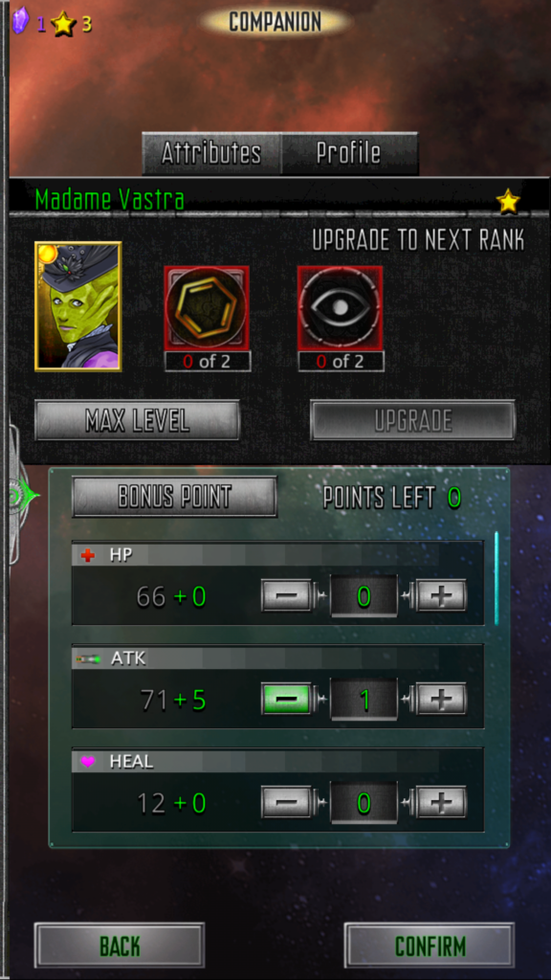The image size is (551, 980).
Task: Switch to the Attributes tab
Action: tap(211, 153)
